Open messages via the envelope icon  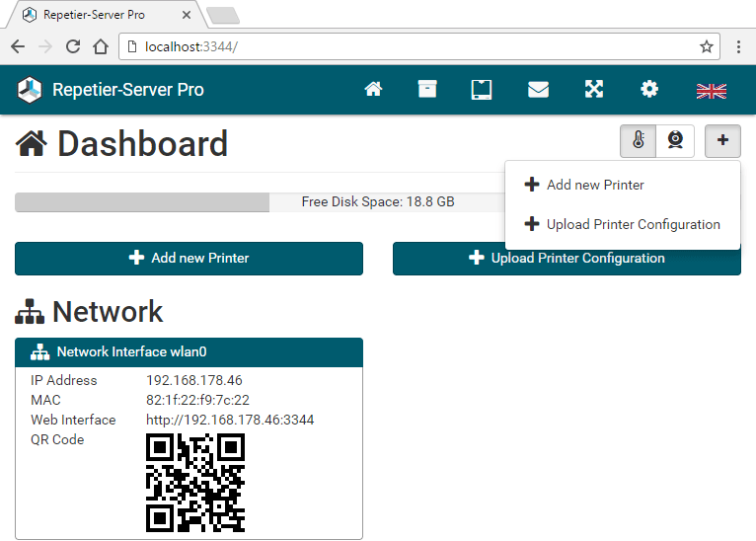(x=538, y=90)
